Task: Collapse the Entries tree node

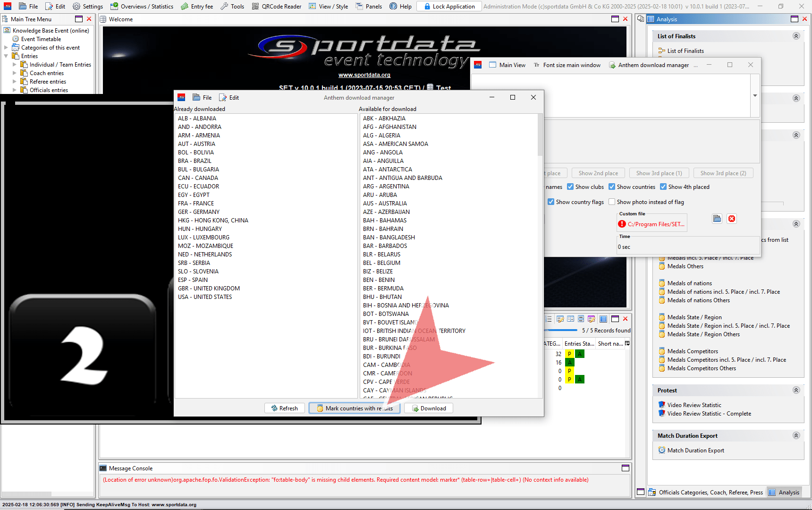Action: 6,56
